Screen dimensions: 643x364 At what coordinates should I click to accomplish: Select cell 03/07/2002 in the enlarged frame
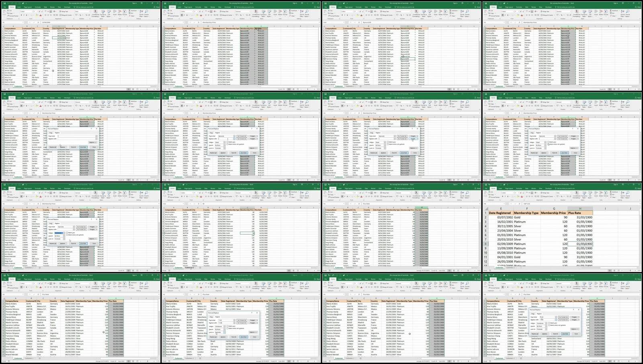tap(500, 217)
